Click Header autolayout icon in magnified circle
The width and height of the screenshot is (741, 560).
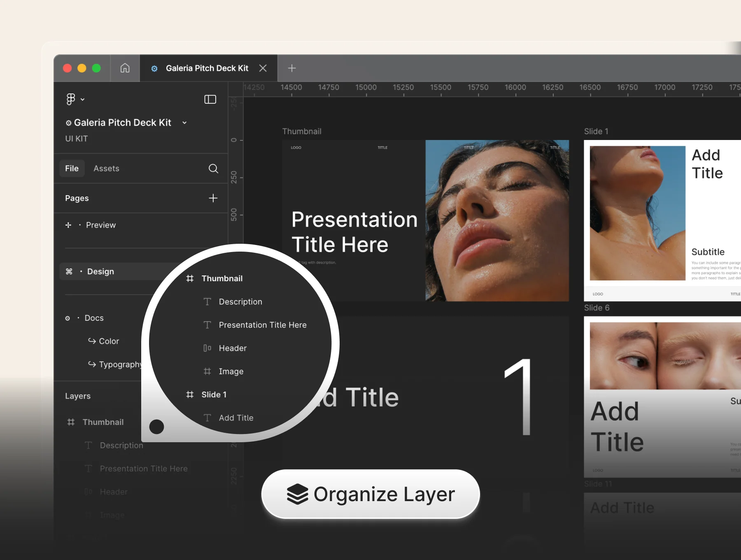point(207,348)
